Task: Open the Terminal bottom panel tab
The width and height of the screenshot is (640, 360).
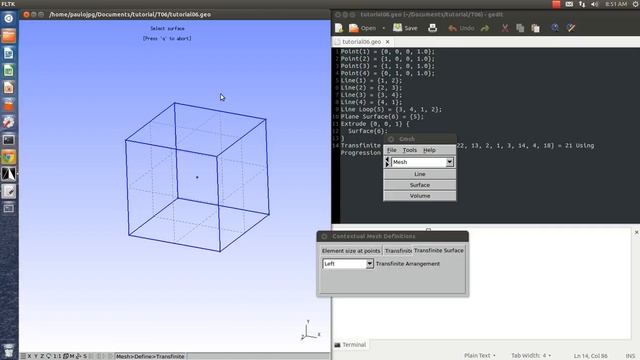Action: [350, 345]
